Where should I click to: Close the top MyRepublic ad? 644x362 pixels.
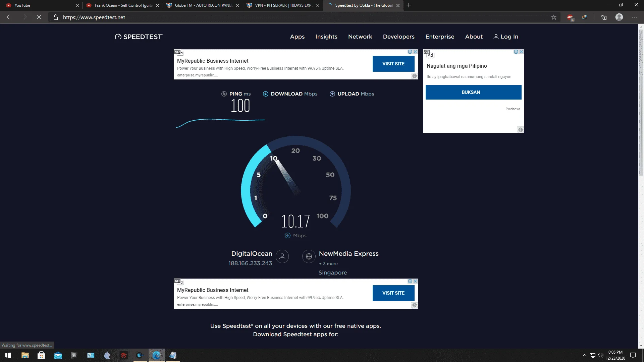click(x=415, y=52)
